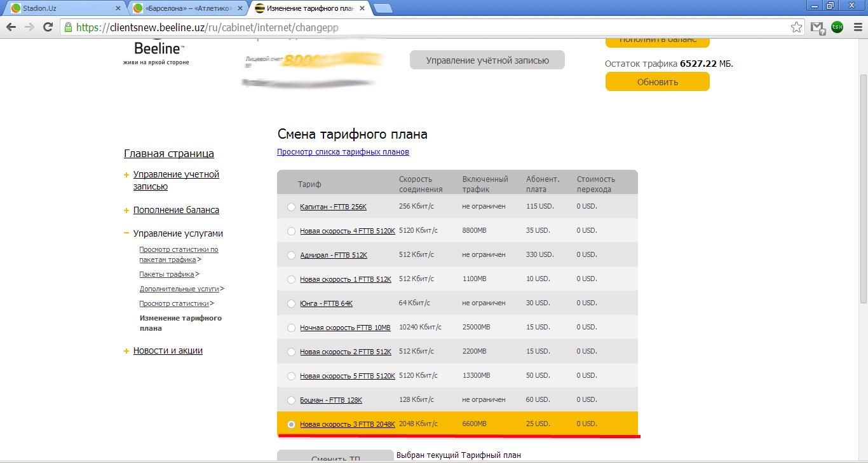Image resolution: width=868 pixels, height=463 pixels.
Task: Choose Новая скорость 5 FTTB 5120K radio
Action: click(291, 376)
